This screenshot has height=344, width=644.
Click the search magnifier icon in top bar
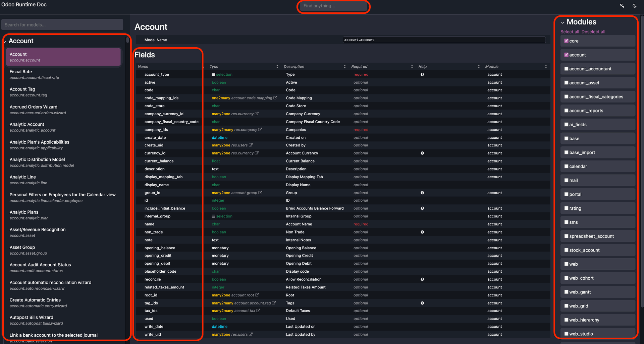622,5
